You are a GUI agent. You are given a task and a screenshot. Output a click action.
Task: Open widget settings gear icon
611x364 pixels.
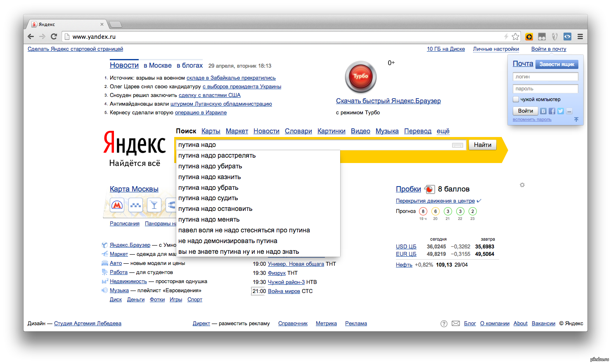(522, 185)
